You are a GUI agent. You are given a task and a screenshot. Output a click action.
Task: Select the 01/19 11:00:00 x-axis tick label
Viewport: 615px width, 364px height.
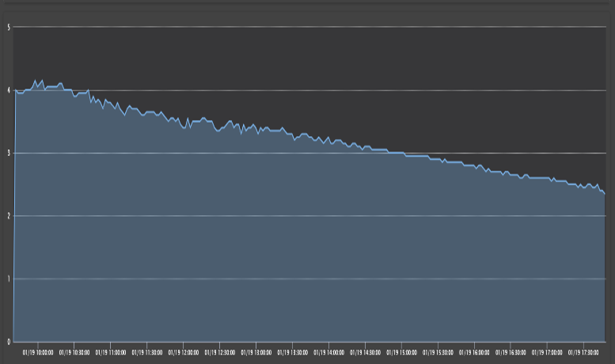point(110,352)
